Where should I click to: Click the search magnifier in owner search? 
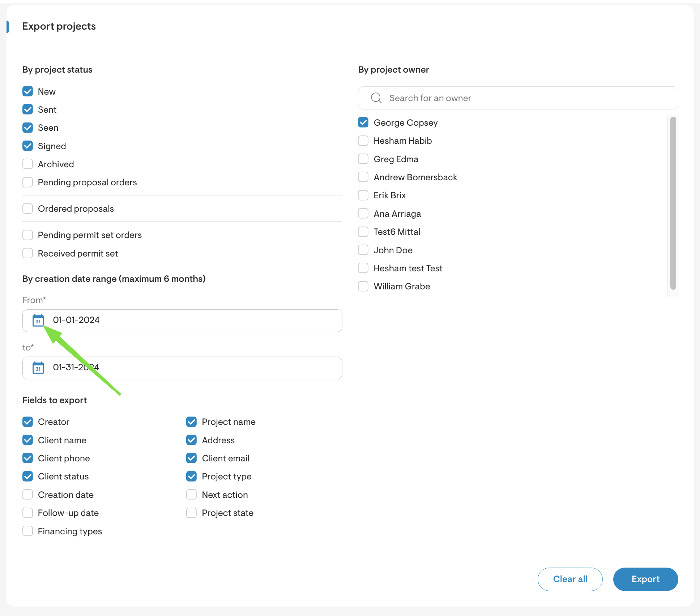(x=376, y=98)
